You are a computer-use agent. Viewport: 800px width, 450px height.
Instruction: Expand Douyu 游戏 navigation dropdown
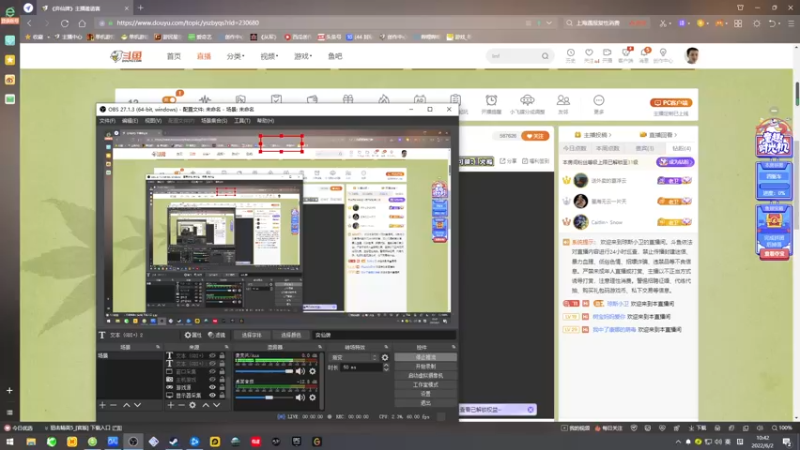click(x=303, y=56)
